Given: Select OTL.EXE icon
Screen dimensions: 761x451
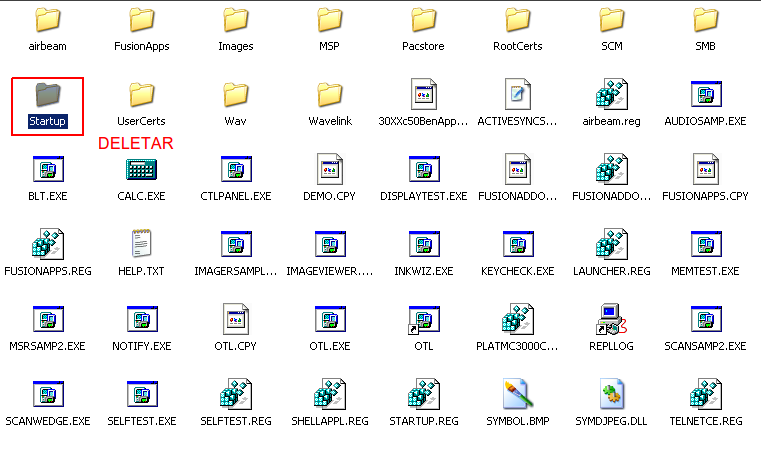Looking at the screenshot, I should 330,318.
